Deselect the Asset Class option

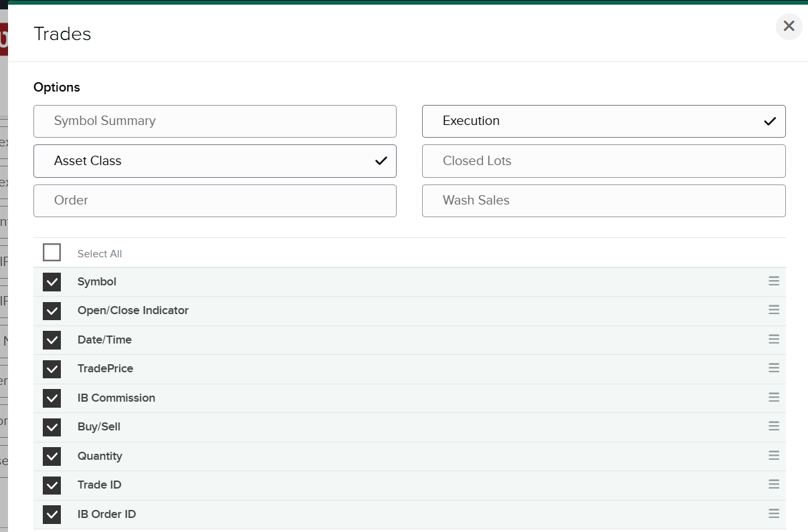click(x=215, y=161)
